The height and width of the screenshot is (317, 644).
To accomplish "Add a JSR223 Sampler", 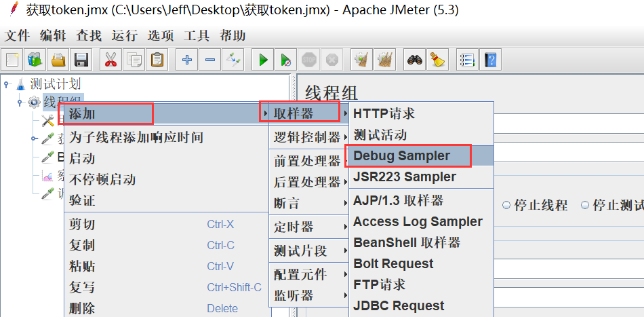I will pyautogui.click(x=421, y=176).
